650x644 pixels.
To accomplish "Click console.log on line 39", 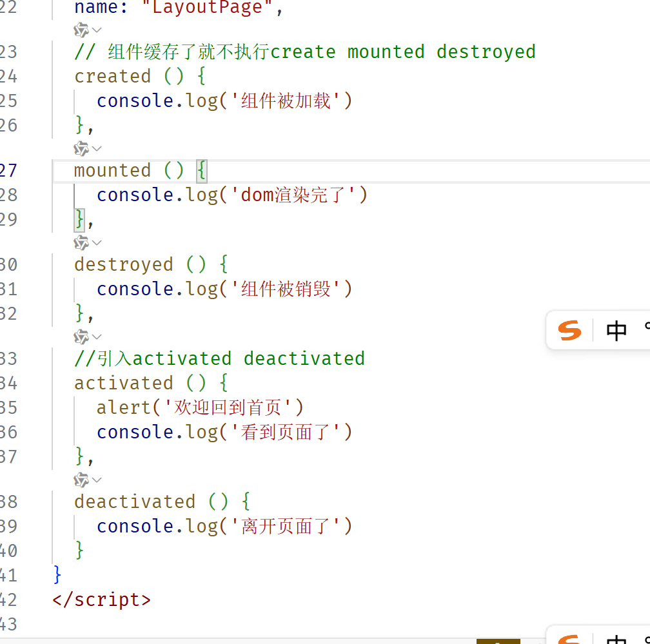I will (157, 526).
